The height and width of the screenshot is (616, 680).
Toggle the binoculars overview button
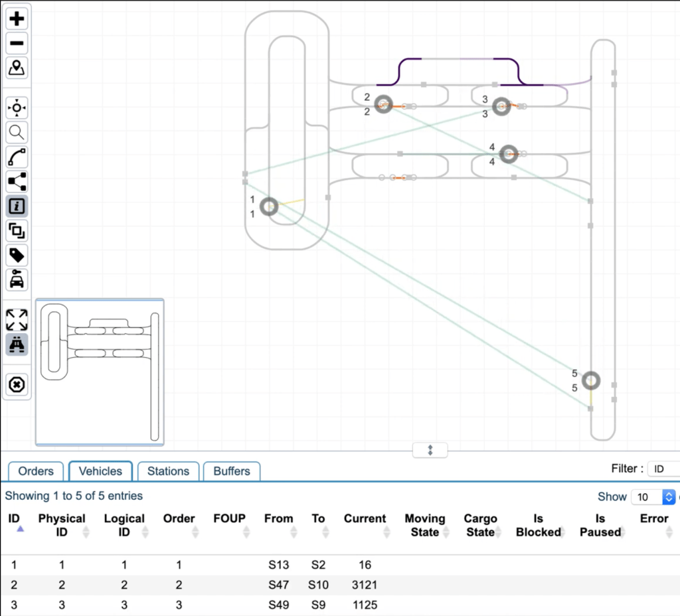click(17, 345)
